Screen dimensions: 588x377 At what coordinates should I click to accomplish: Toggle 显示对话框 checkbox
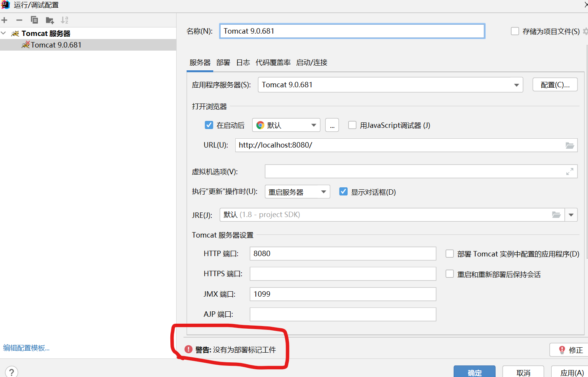click(343, 192)
